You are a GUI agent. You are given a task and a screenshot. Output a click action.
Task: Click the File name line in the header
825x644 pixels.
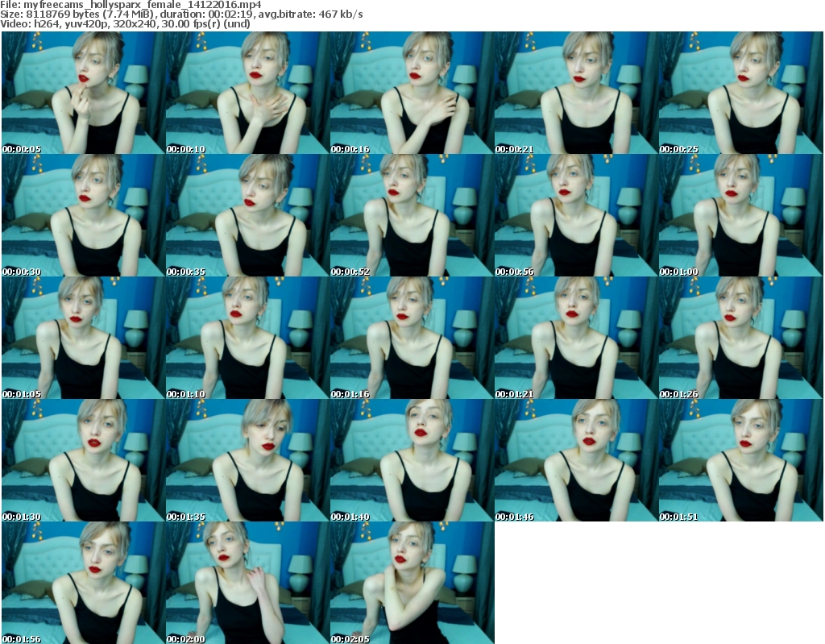point(131,5)
